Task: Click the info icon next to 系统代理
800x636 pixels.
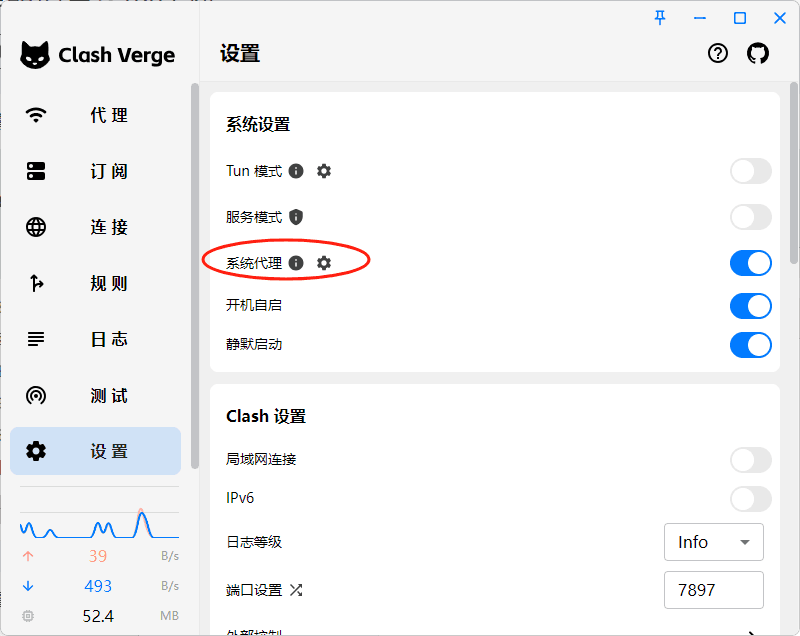Action: pyautogui.click(x=296, y=263)
